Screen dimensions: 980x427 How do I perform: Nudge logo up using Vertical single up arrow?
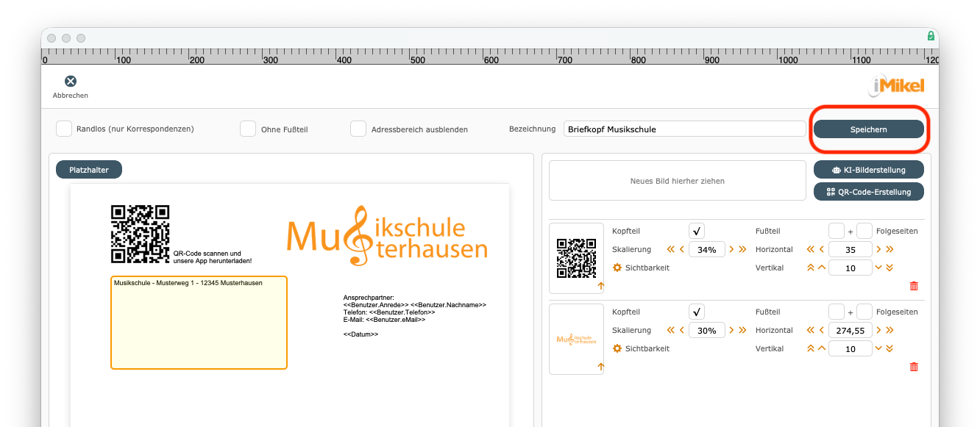(822, 348)
